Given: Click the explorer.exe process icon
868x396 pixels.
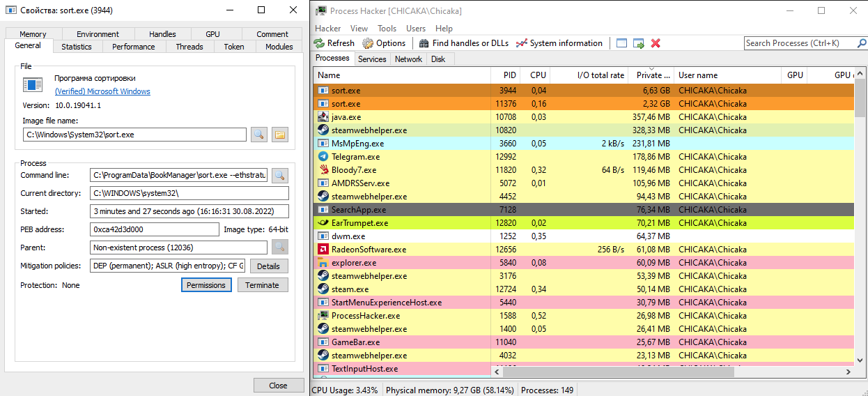Looking at the screenshot, I should point(323,263).
